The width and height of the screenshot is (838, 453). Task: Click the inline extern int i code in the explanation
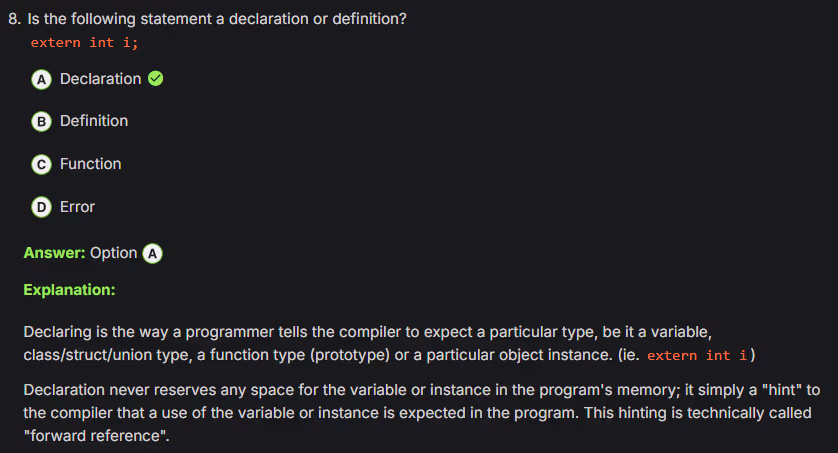698,355
